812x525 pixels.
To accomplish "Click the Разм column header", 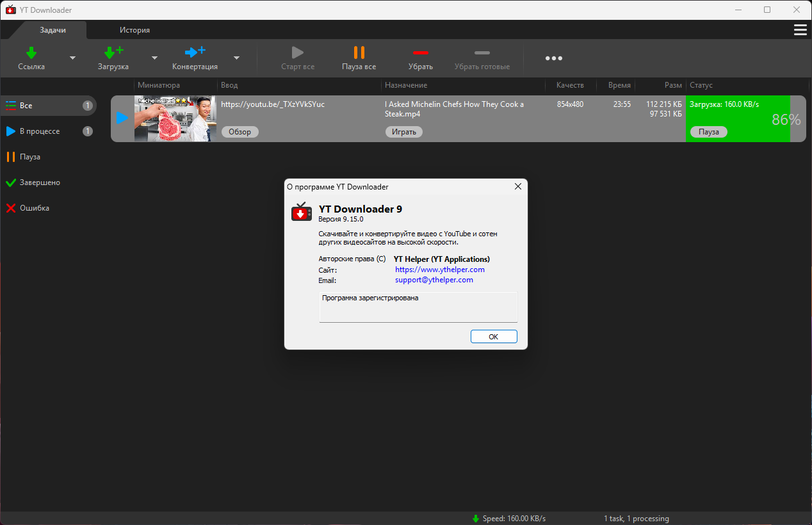I will [672, 85].
